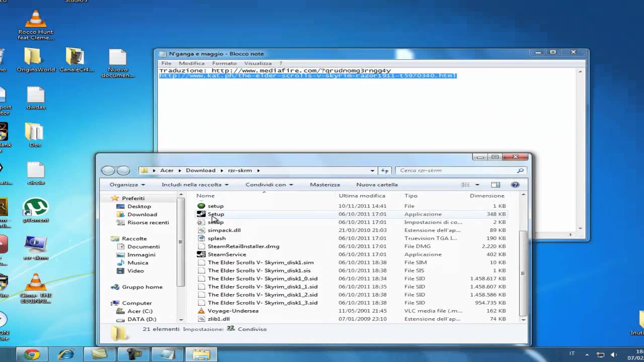Select the Nuovo documento desktop file
The width and height of the screenshot is (644, 362).
coord(118,63)
